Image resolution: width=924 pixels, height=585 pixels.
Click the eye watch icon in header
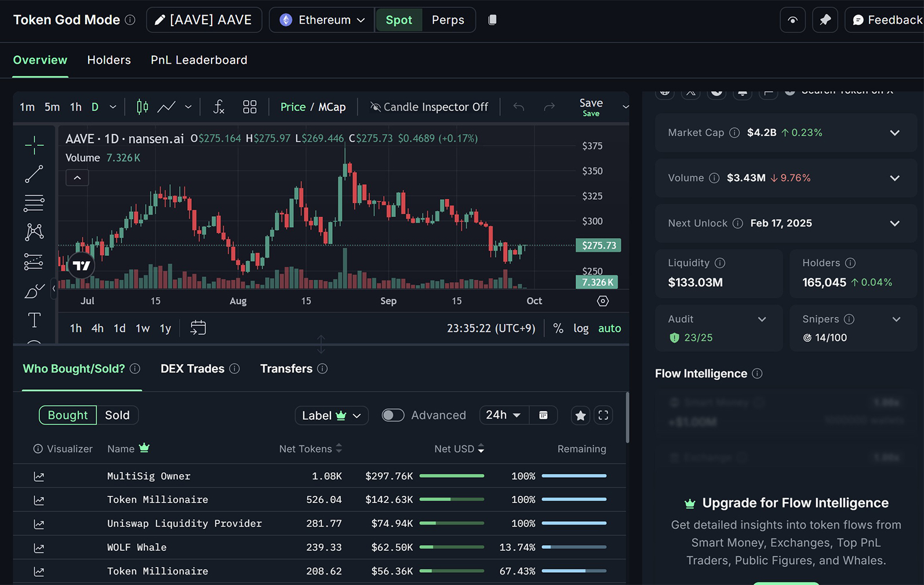[x=792, y=20]
